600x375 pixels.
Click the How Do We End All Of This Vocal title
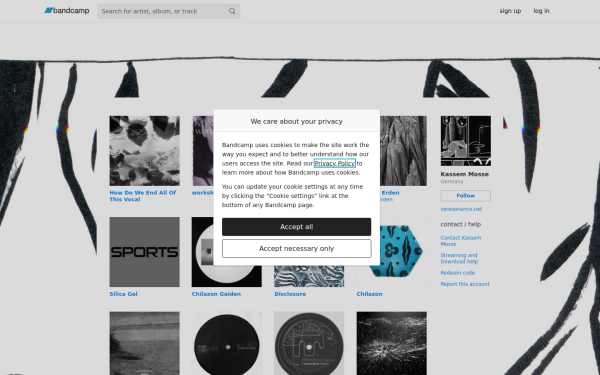click(x=143, y=196)
